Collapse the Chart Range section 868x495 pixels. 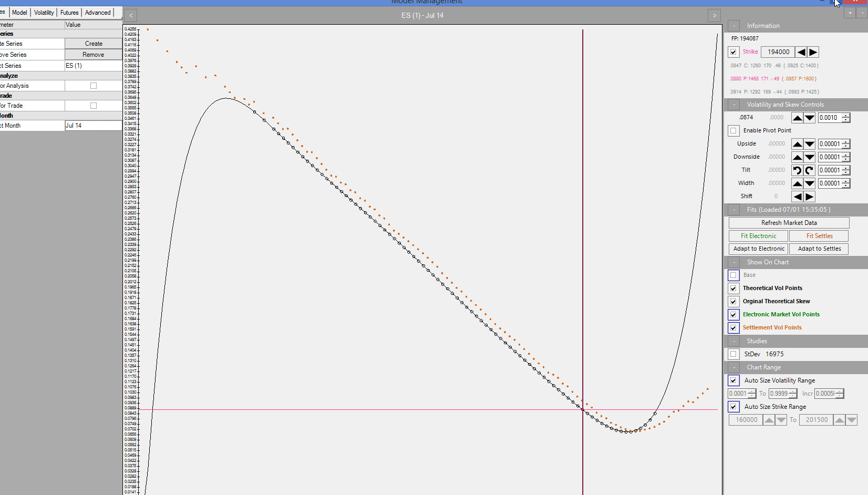coord(734,367)
